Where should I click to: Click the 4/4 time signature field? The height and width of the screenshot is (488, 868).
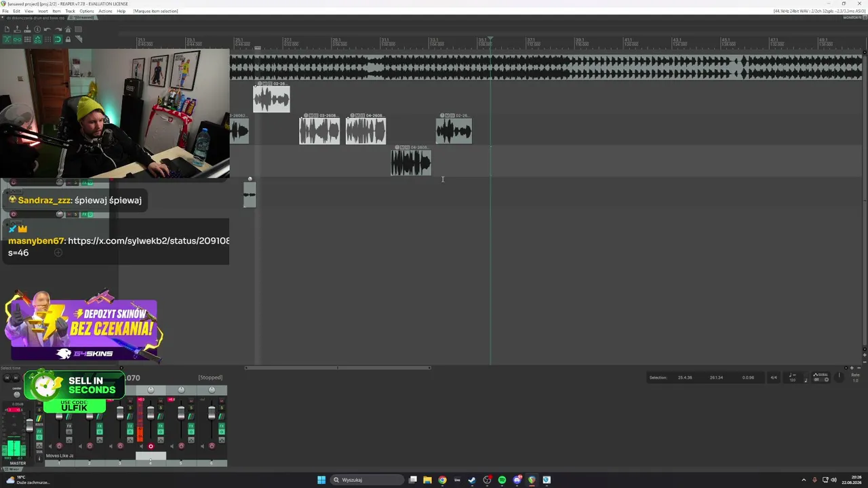click(773, 378)
